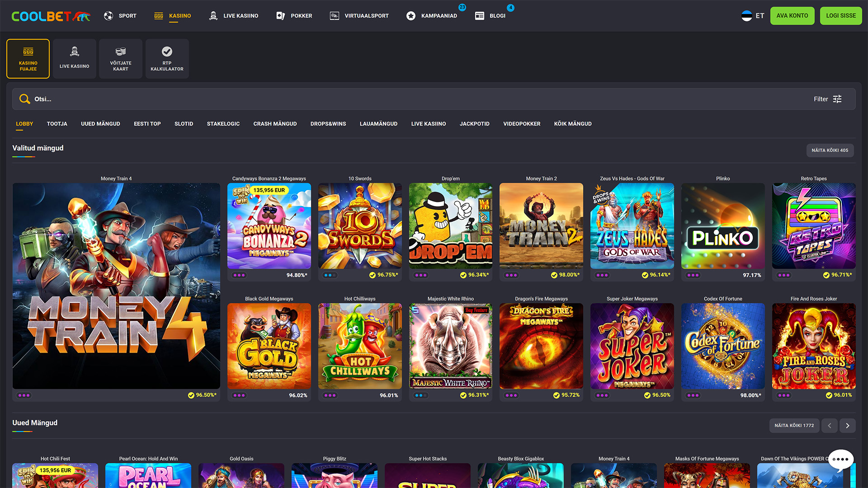Screen dimensions: 868x488
Task: Open the Filter sliders icon
Action: 837,99
